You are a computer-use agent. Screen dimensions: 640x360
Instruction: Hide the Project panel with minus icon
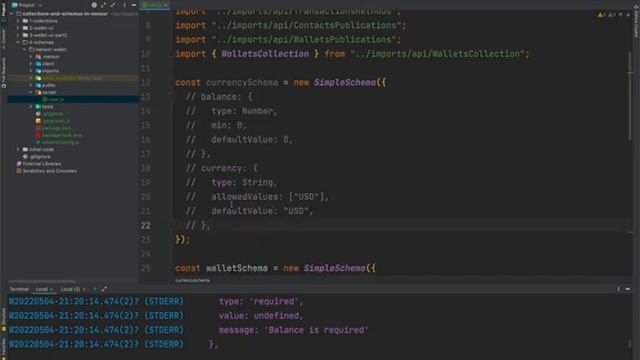pos(134,5)
